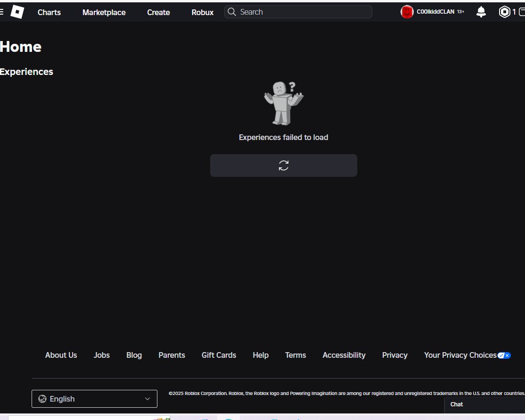Open the Help footer link
Viewport: 525px width, 420px height.
click(261, 355)
